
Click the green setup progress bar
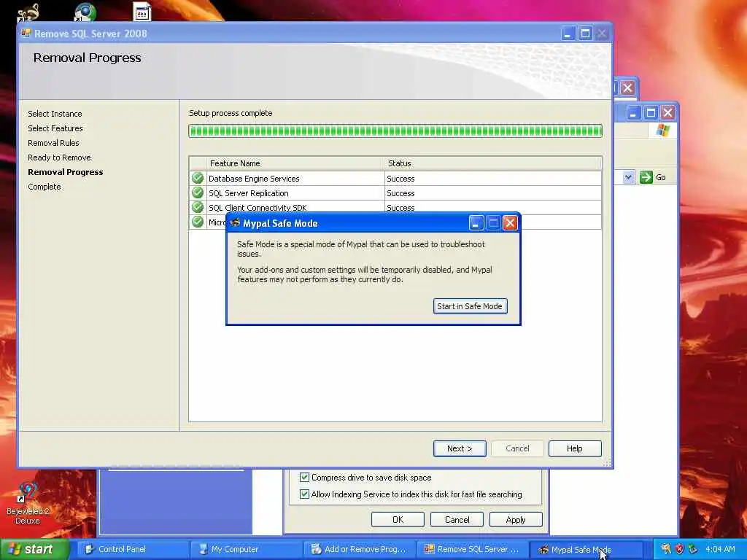pos(395,131)
